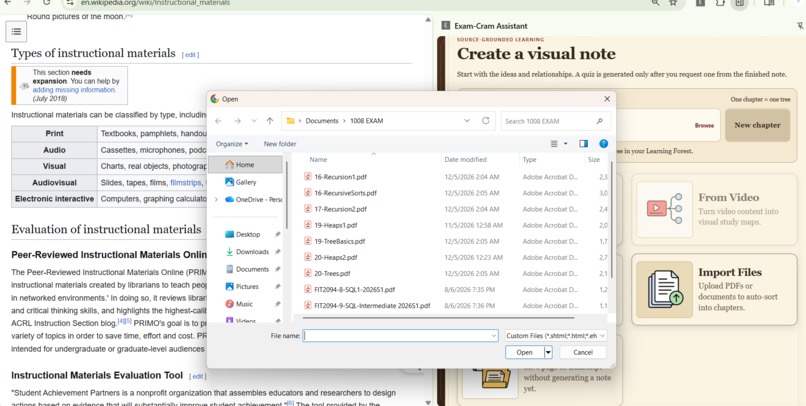Expand the OneDrive tree node

point(216,199)
